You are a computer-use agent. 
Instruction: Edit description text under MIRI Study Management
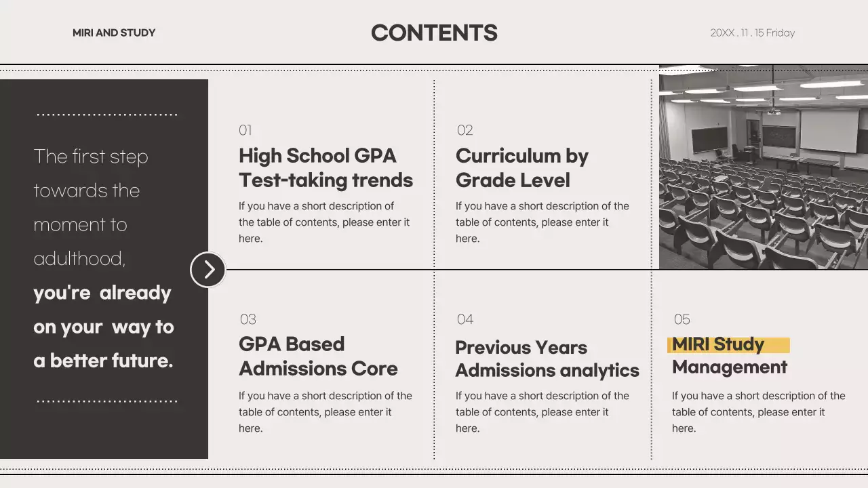point(758,412)
